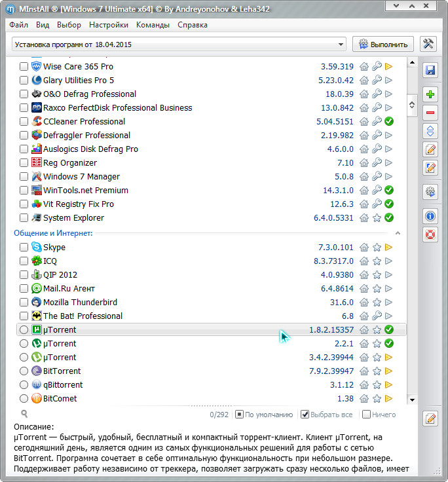Click the lower pencil edit icon in sidebar
The image size is (448, 482).
(x=430, y=168)
